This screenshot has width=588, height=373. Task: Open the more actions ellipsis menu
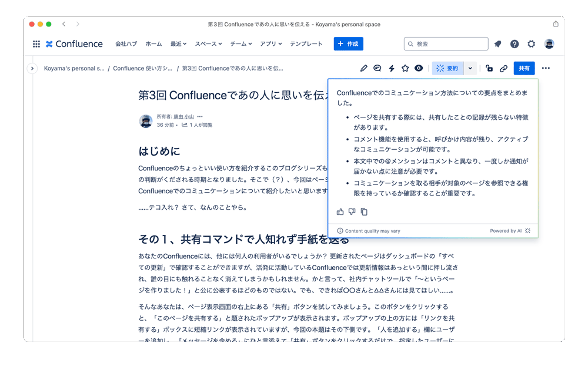coord(546,68)
